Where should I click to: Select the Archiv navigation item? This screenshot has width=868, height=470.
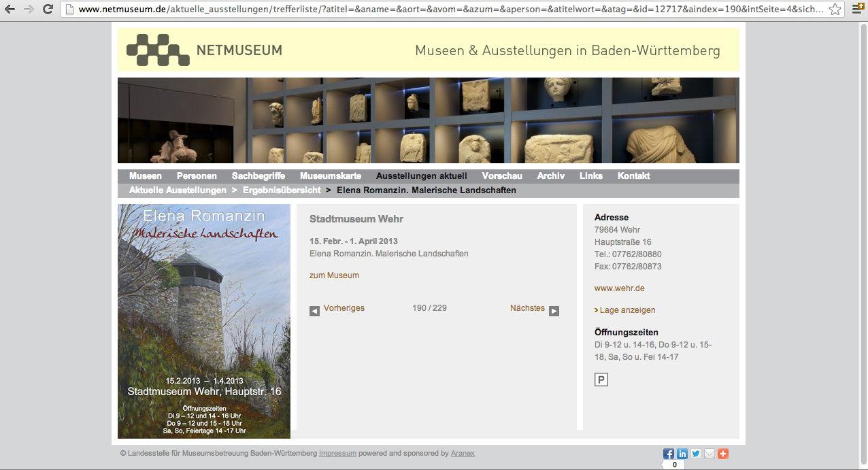click(x=550, y=175)
